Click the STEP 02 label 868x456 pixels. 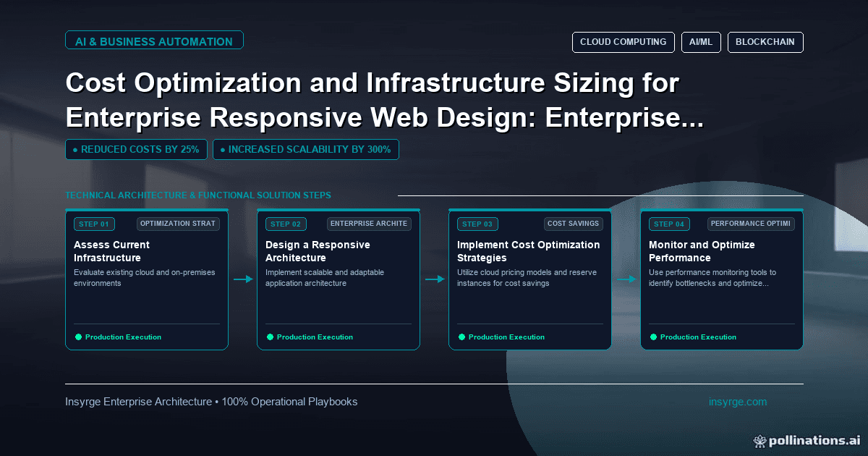[x=286, y=224]
